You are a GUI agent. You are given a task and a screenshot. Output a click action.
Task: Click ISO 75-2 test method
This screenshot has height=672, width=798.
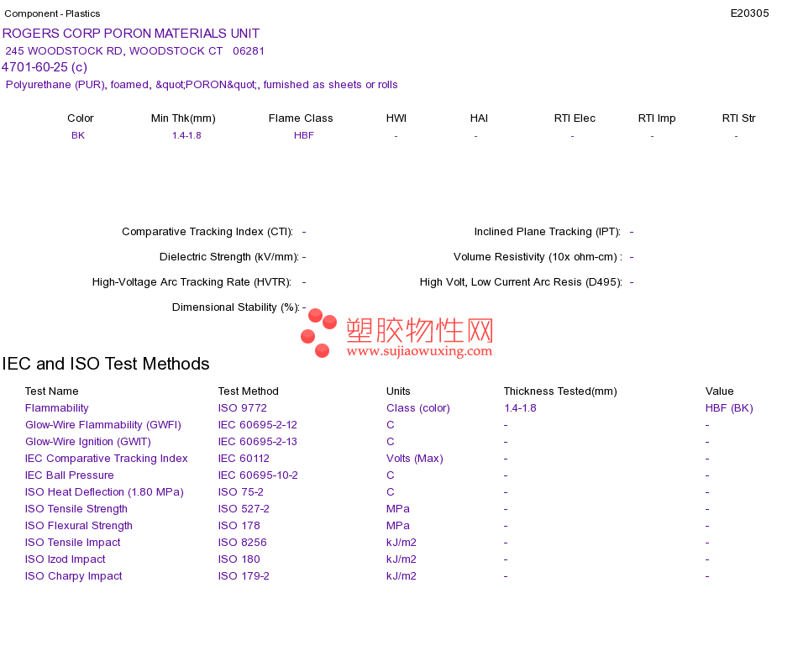(241, 492)
